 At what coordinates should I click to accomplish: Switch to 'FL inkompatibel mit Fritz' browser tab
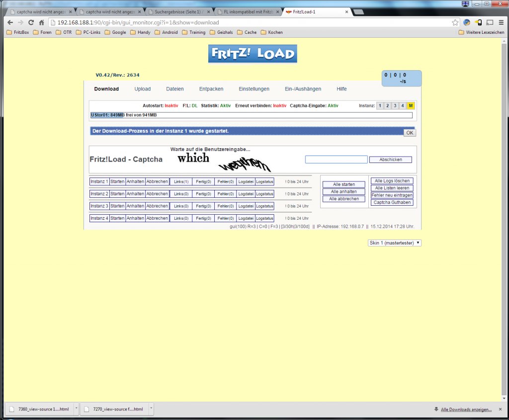tap(249, 12)
